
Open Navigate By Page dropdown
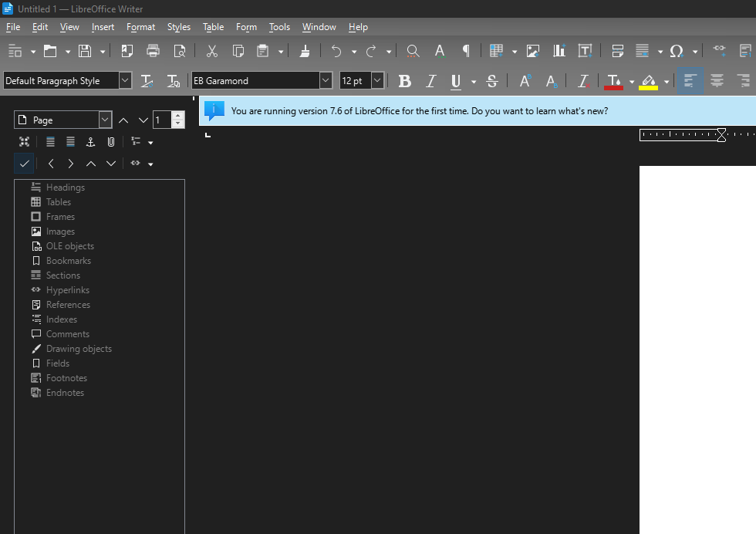pos(105,120)
